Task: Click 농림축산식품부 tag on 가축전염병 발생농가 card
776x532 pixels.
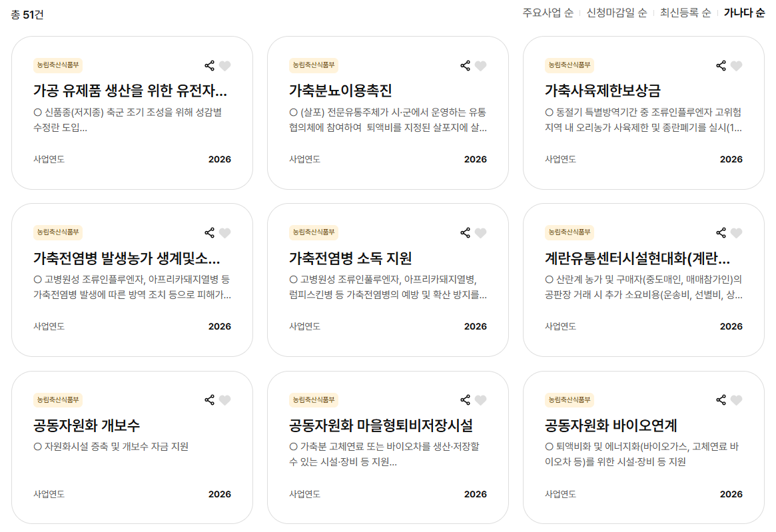Action: click(x=58, y=232)
